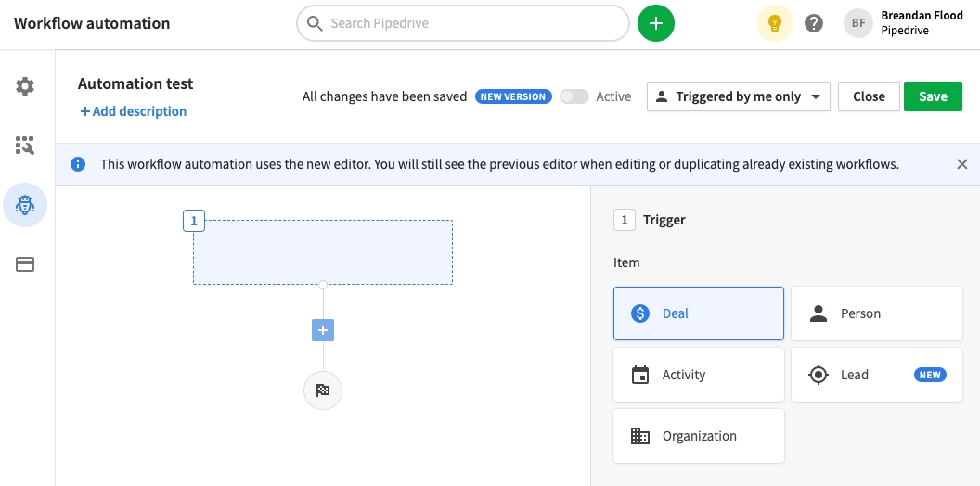This screenshot has height=486, width=980.
Task: Click the Breandan Flood account name
Action: pyautogui.click(x=922, y=16)
